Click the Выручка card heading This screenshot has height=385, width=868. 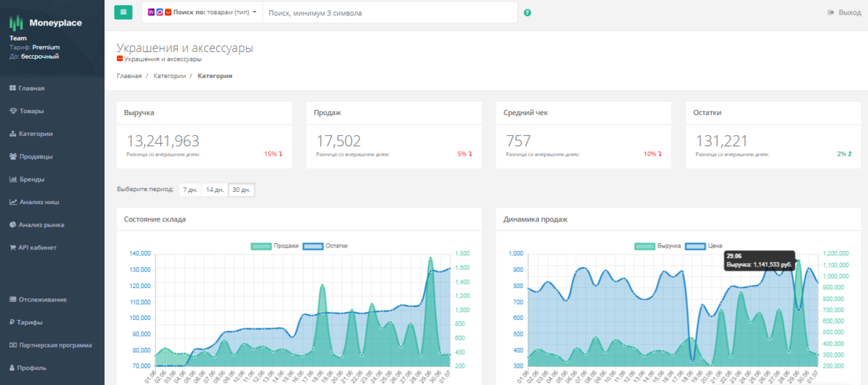tap(140, 113)
